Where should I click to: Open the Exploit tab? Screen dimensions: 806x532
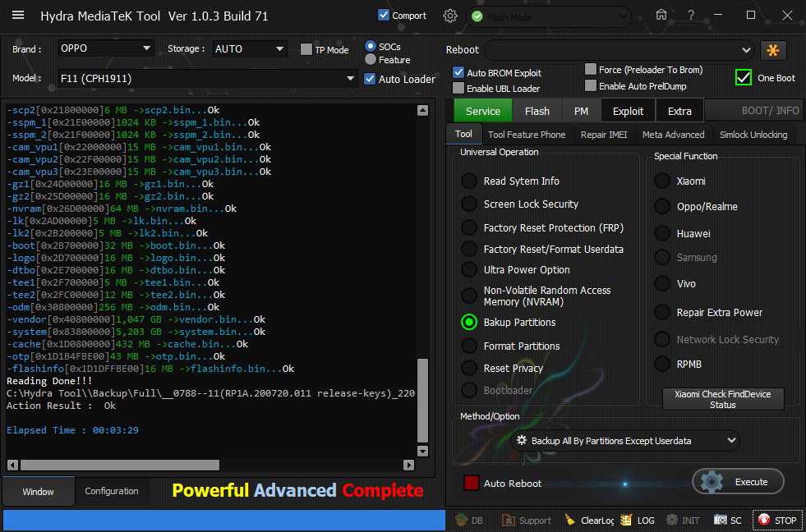[x=629, y=111]
